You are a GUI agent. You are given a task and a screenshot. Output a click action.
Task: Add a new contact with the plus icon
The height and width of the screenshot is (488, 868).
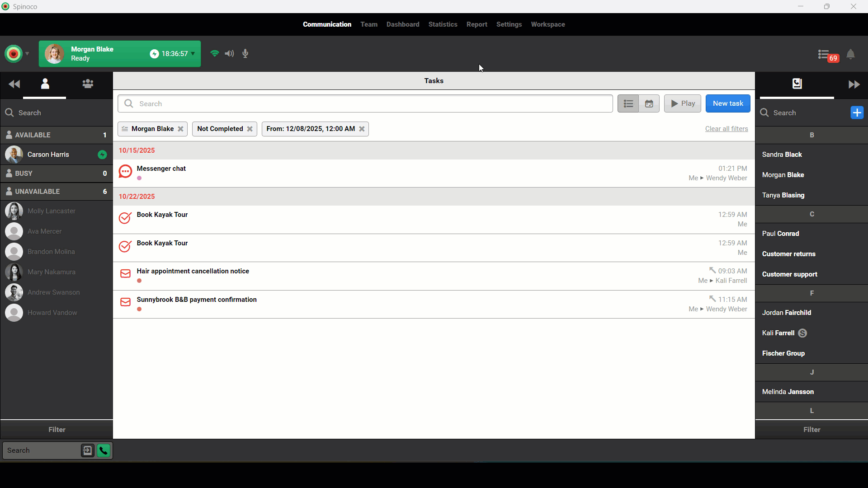point(857,113)
